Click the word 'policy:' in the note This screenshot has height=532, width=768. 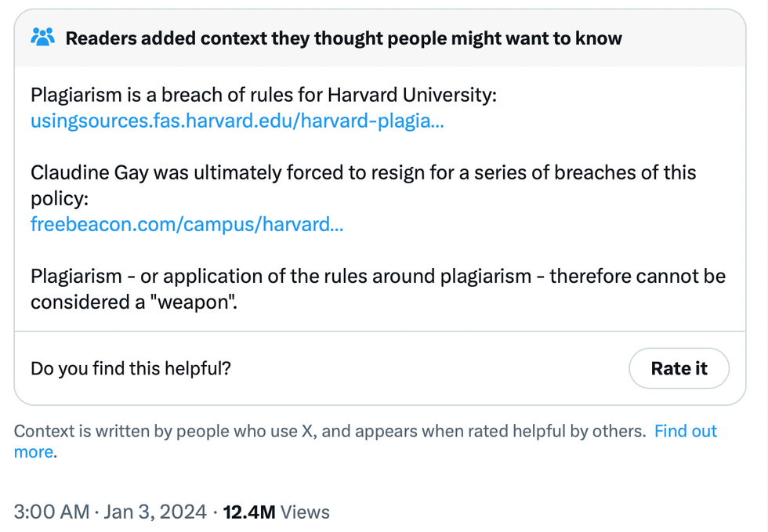point(60,198)
